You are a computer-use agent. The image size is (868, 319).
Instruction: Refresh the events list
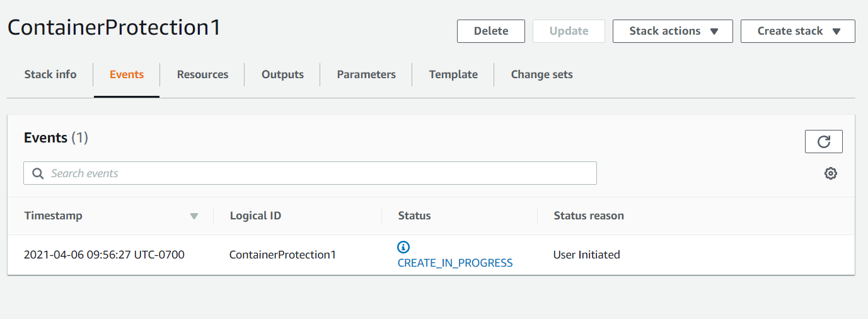click(x=823, y=142)
